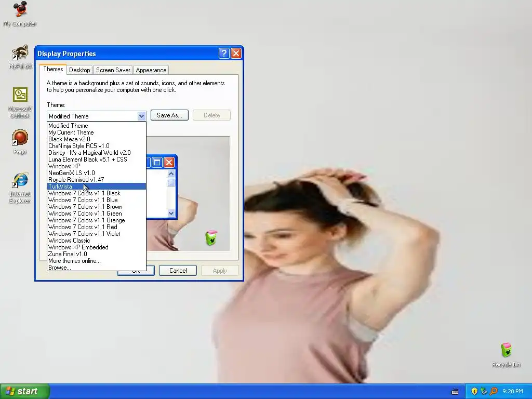Click the help question mark button in Display Properties
The image size is (532, 399).
click(224, 54)
